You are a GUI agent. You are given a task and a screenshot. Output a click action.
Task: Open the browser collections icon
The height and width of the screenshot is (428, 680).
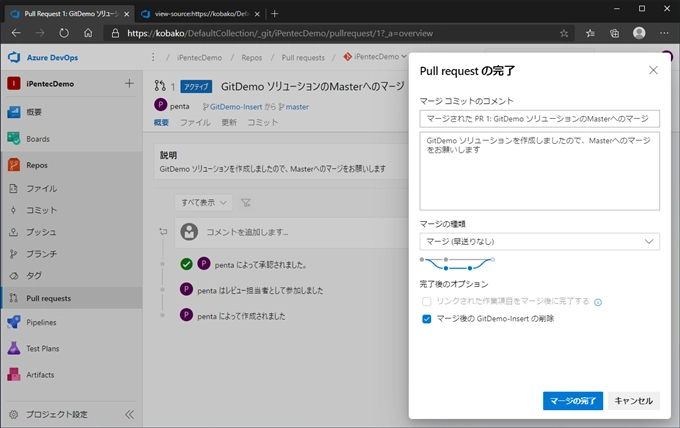(x=615, y=33)
